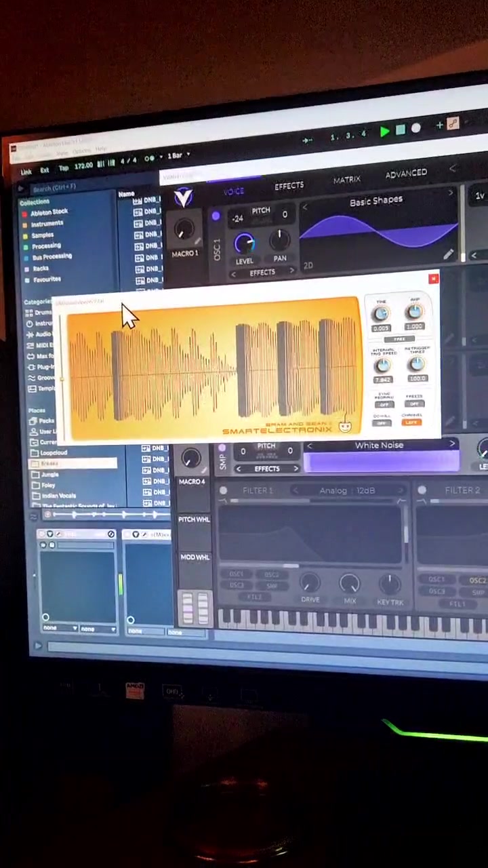This screenshot has height=868, width=488.
Task: Click the Tap tempo button
Action: tap(63, 167)
